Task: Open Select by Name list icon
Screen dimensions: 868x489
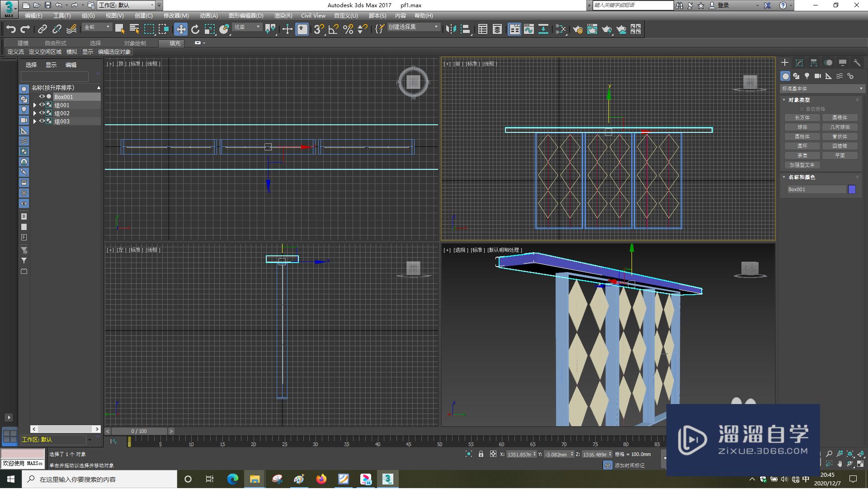Action: (134, 29)
